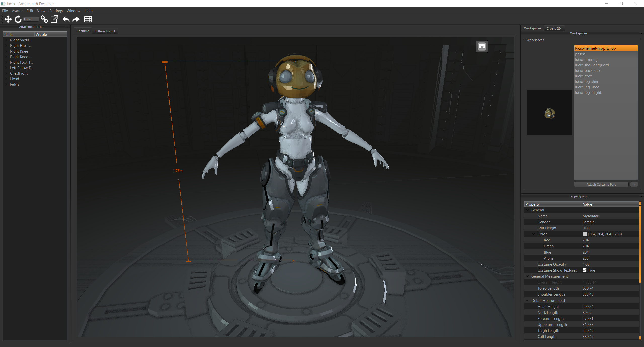
Task: Click the Property column header
Action: coord(553,204)
